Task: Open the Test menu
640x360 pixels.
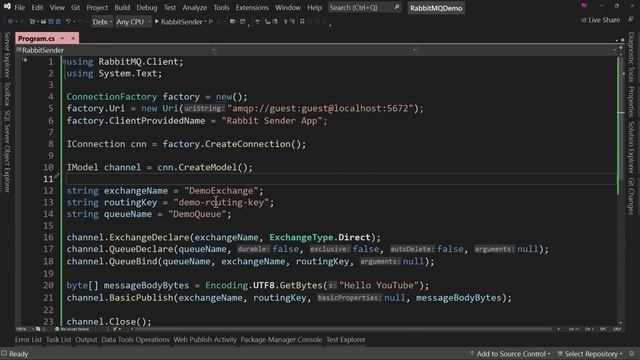Action: pyautogui.click(x=170, y=7)
